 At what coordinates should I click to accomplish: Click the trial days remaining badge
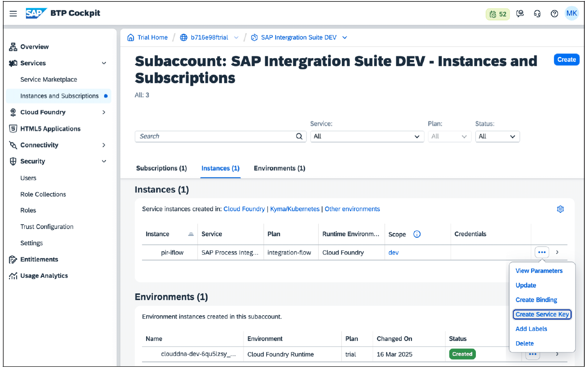point(498,14)
